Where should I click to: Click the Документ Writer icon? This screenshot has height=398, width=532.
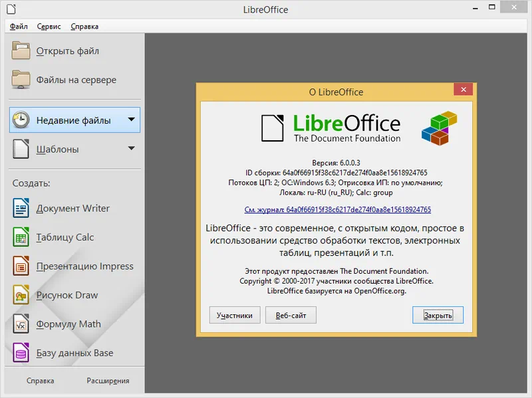(x=21, y=208)
